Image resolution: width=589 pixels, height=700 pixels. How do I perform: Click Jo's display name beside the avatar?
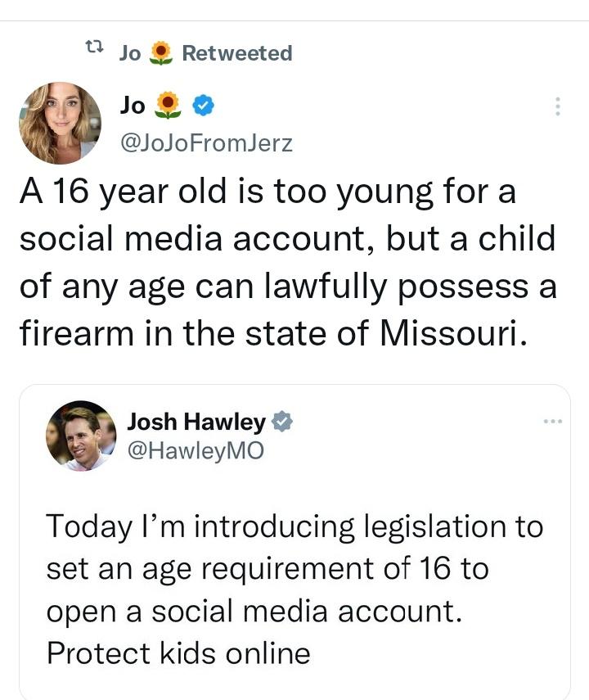(x=133, y=106)
